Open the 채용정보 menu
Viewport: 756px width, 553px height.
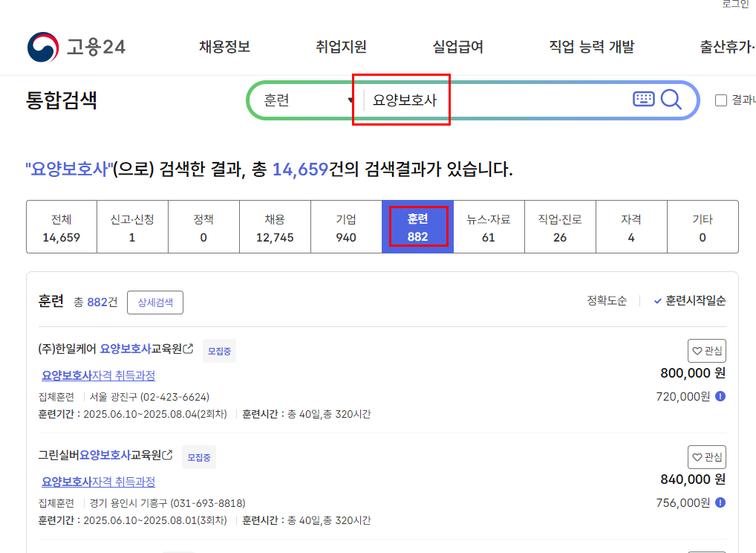point(225,47)
